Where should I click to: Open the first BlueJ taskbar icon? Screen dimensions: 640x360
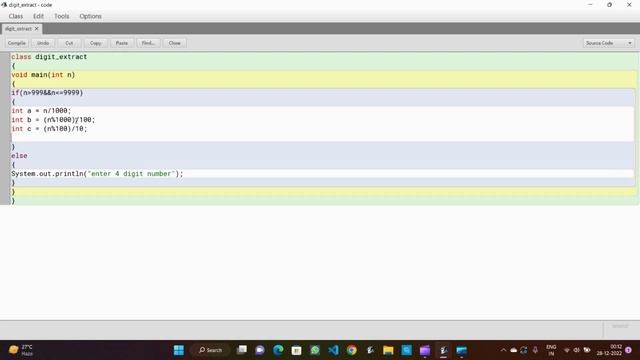point(370,350)
